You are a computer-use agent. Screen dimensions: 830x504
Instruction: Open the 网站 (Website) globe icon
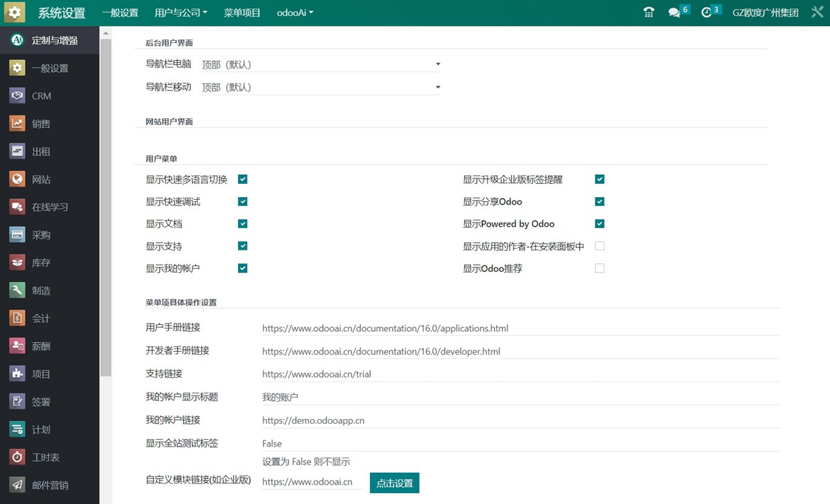click(x=18, y=179)
